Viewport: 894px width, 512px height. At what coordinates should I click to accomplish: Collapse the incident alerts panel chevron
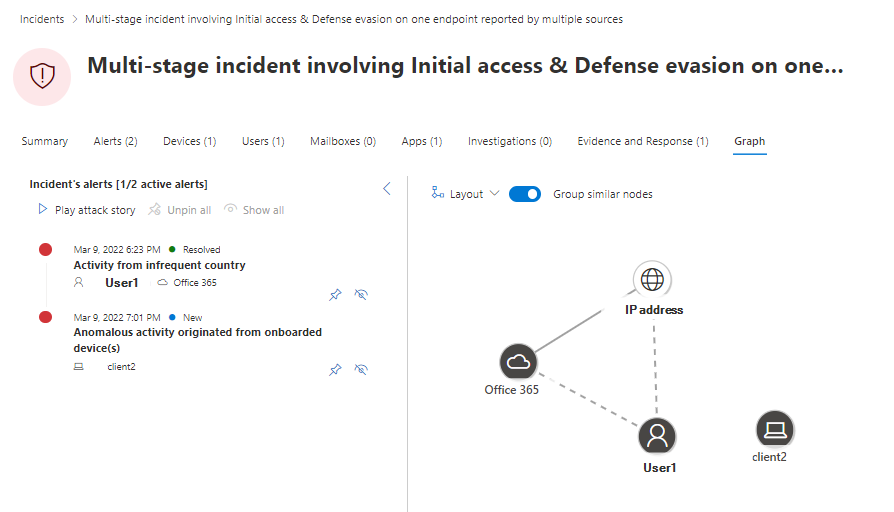click(387, 189)
